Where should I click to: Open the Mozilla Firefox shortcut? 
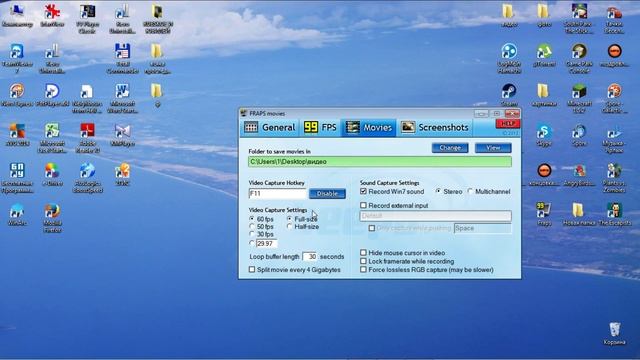(x=52, y=218)
